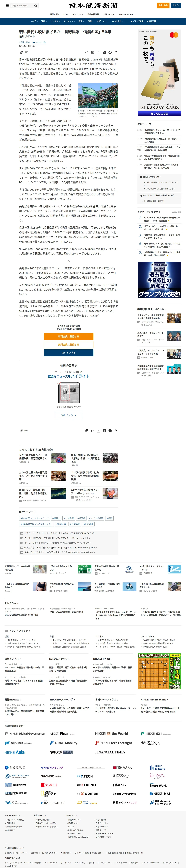Share on note using top 'n' icon
Screen dimensions: 186x868
tap(98, 53)
